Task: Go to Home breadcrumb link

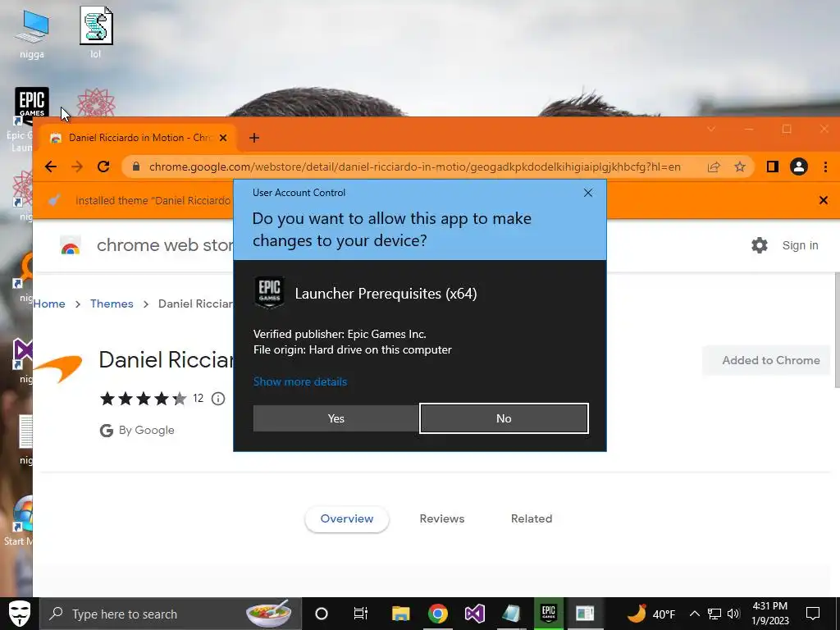Action: click(49, 304)
